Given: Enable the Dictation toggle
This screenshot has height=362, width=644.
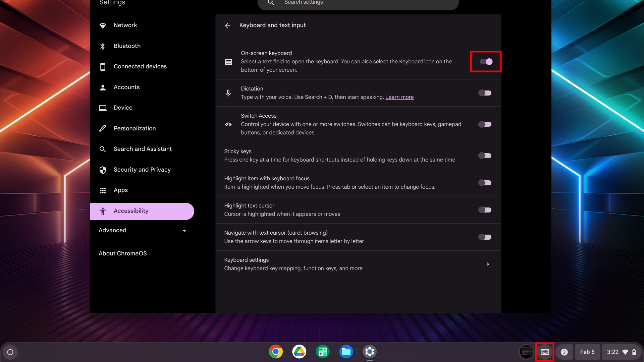Looking at the screenshot, I should pyautogui.click(x=485, y=93).
